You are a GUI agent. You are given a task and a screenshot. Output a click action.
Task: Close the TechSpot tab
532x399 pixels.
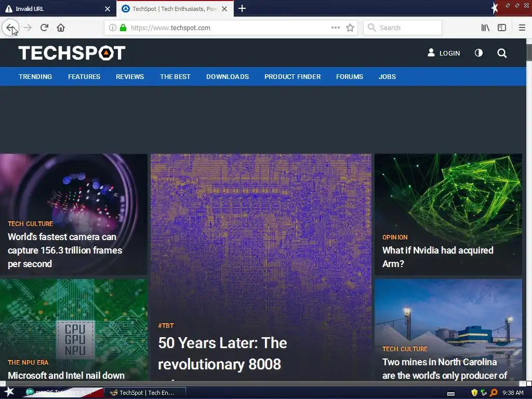pos(224,9)
